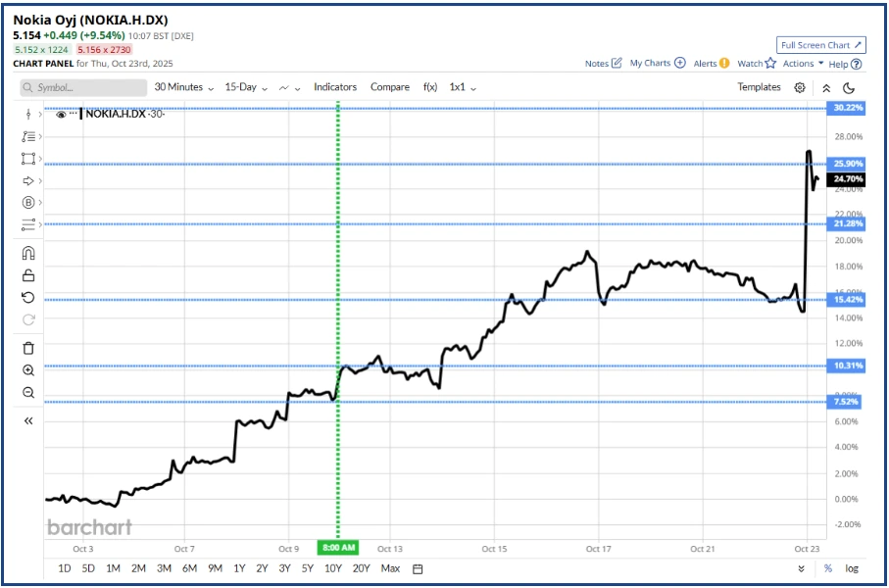
Task: Select the 1Y time range
Action: pyautogui.click(x=239, y=568)
